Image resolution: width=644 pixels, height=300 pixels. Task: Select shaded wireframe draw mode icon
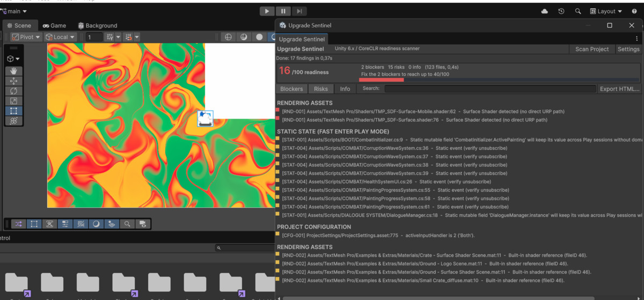pos(244,37)
